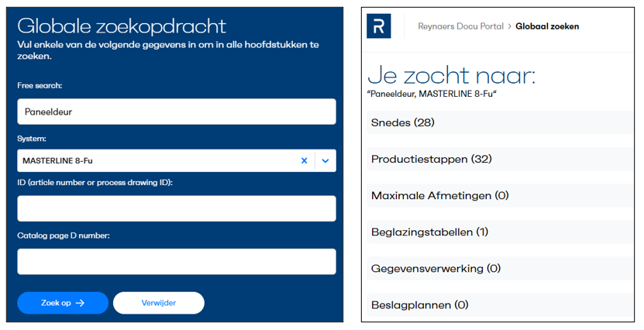
Task: Click the Globale zoekopdracht heading
Action: [122, 26]
